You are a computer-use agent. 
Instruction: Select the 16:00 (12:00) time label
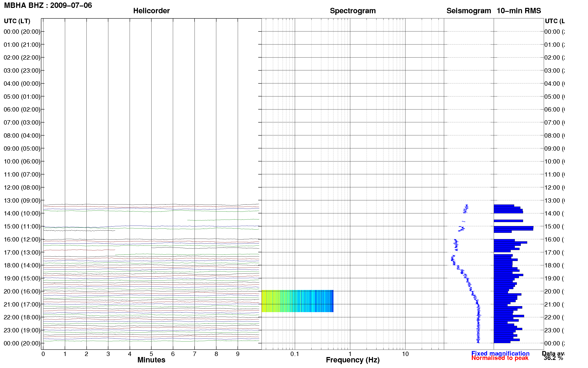click(x=22, y=239)
